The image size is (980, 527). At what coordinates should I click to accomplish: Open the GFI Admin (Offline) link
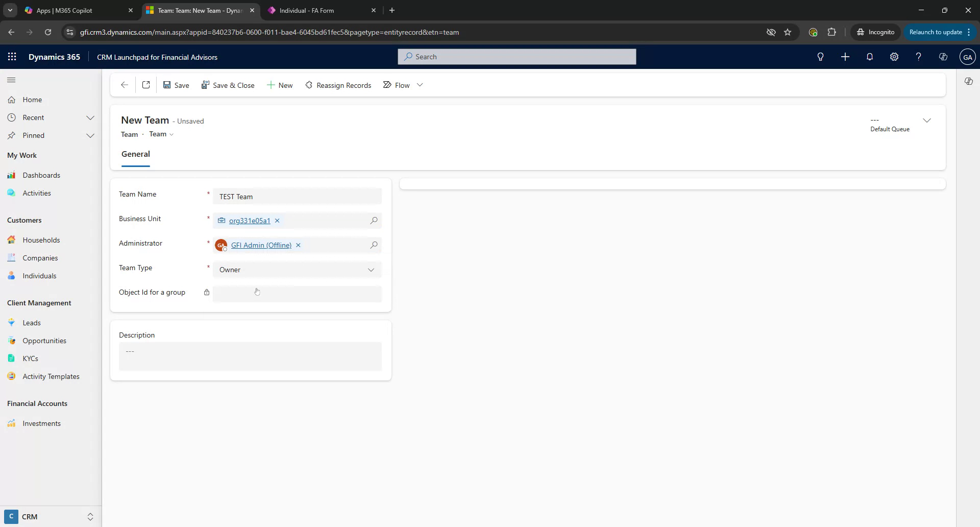click(260, 245)
